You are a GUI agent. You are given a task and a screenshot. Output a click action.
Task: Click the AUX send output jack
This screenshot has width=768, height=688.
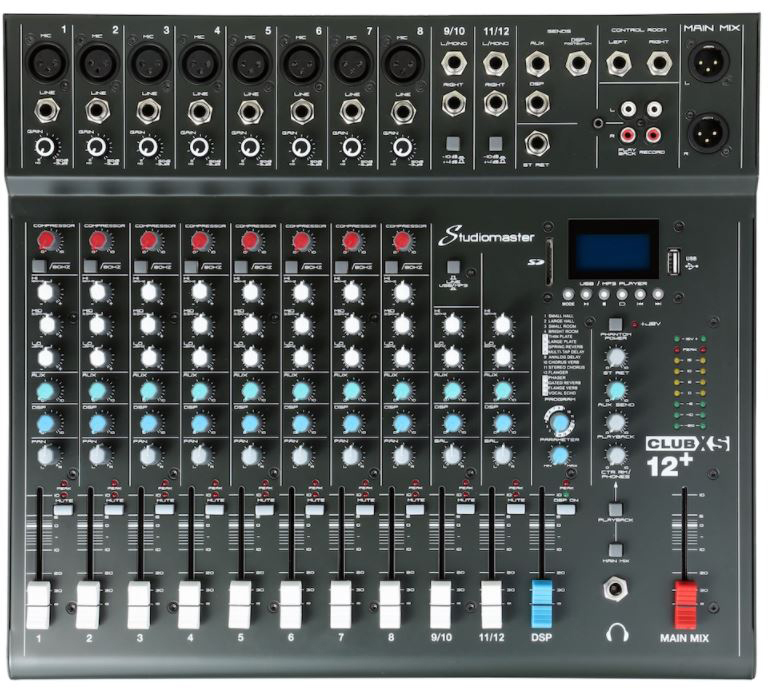[537, 64]
